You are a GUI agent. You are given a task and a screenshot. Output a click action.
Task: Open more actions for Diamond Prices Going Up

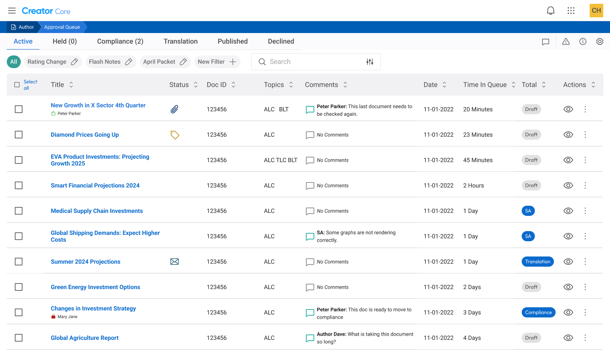(585, 135)
